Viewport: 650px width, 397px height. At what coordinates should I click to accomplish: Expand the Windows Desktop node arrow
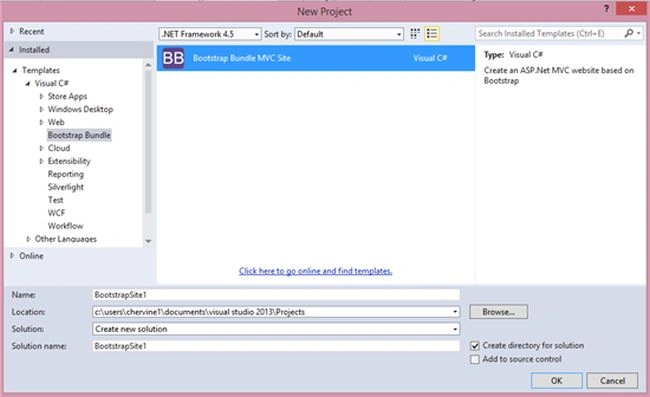coord(41,109)
